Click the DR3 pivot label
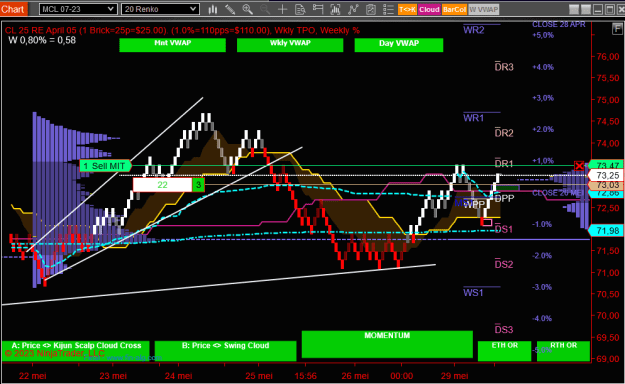625x384 pixels. click(504, 67)
